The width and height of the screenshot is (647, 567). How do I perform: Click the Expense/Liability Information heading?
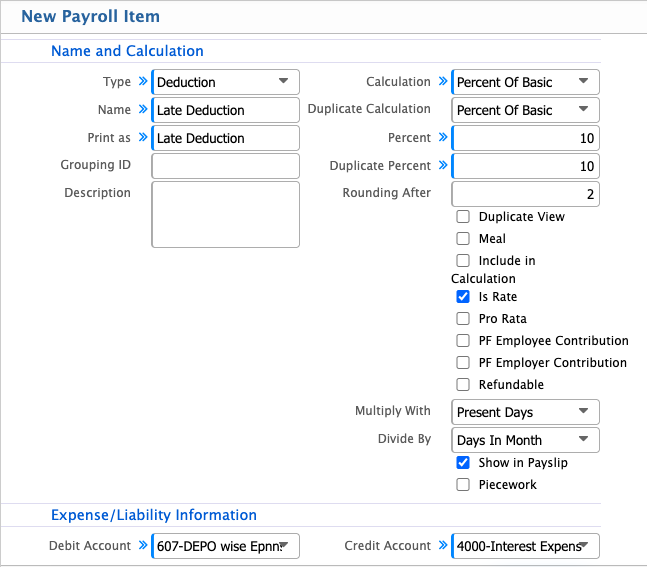pos(153,515)
